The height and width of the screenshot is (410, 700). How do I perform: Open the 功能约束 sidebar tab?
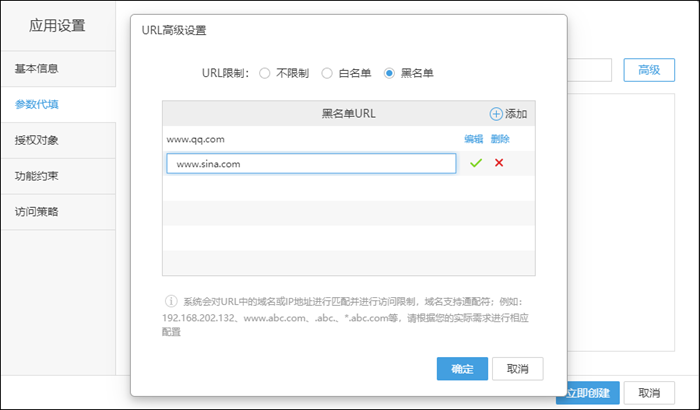(57, 176)
